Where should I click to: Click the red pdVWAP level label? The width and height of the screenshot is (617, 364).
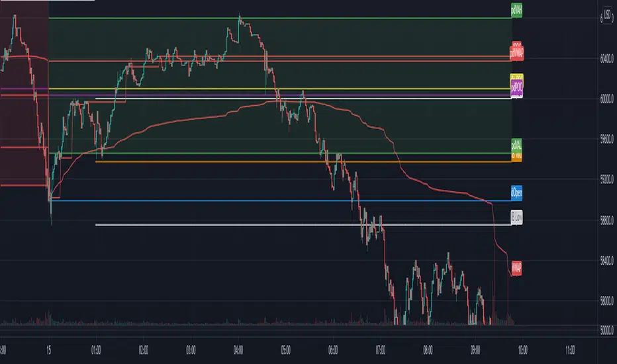(516, 53)
